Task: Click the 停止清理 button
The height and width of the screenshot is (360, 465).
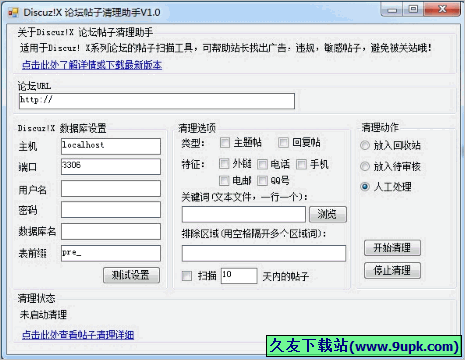Action: point(392,270)
